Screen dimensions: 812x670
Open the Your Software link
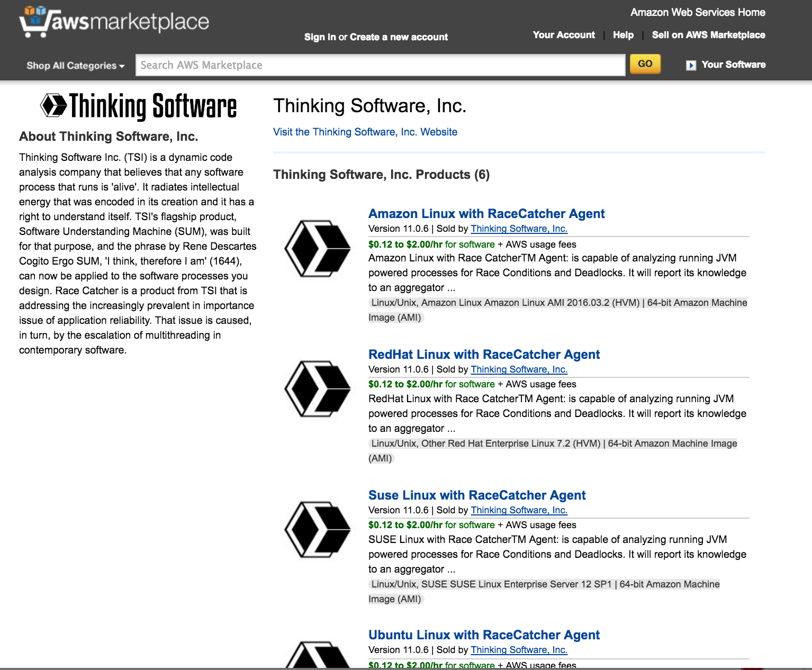[x=734, y=65]
